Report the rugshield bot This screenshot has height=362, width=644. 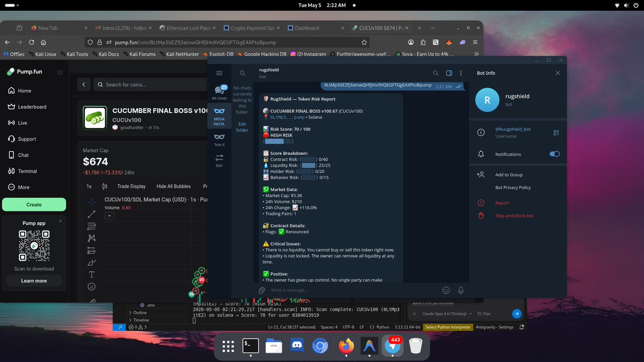tap(502, 203)
